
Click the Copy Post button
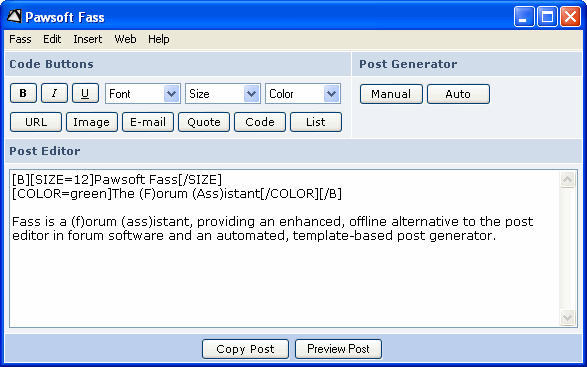[x=245, y=349]
